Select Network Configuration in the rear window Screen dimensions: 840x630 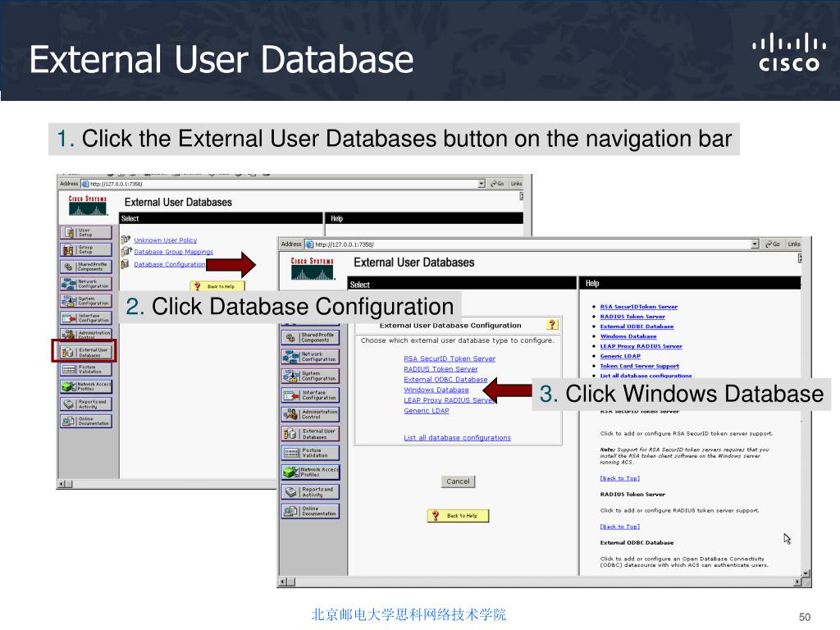coord(85,284)
